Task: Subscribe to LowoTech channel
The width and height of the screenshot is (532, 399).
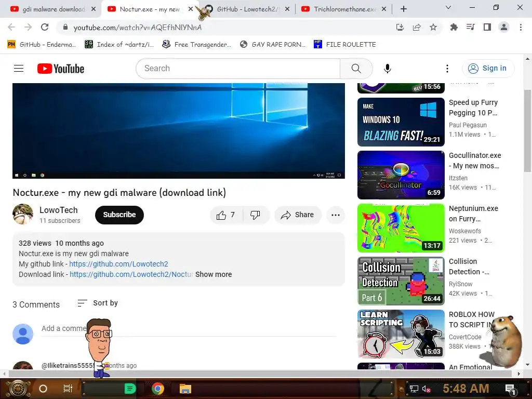Action: click(119, 215)
